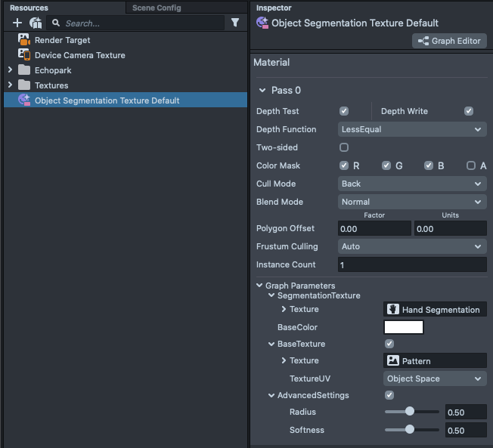This screenshot has height=448, width=493.
Task: Open the BaseColor white swatch
Action: click(x=404, y=328)
